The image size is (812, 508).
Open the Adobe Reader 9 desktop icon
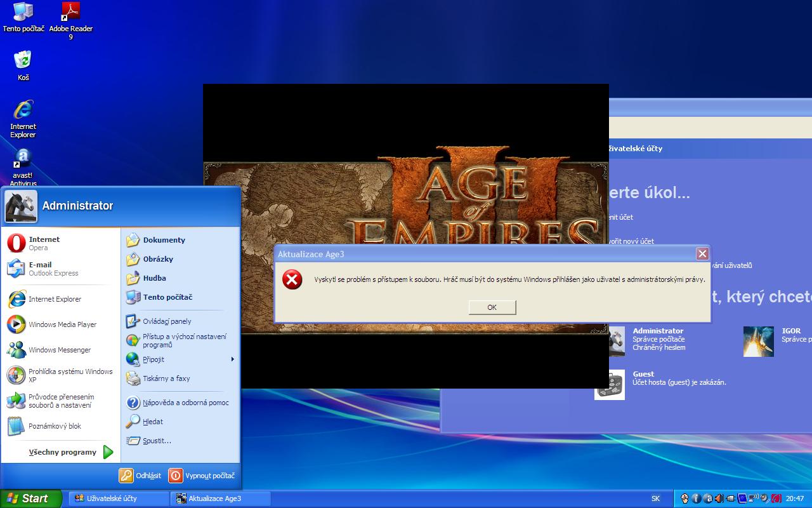[70, 13]
